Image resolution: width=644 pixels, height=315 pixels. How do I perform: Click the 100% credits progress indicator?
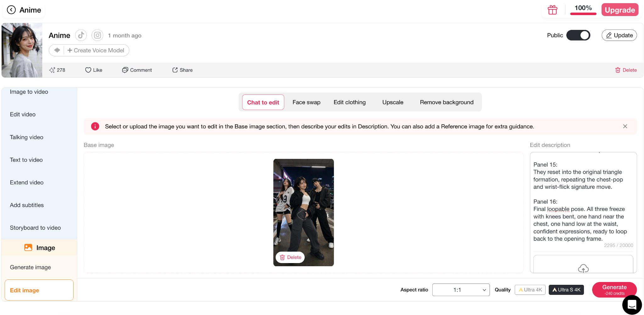point(583,9)
